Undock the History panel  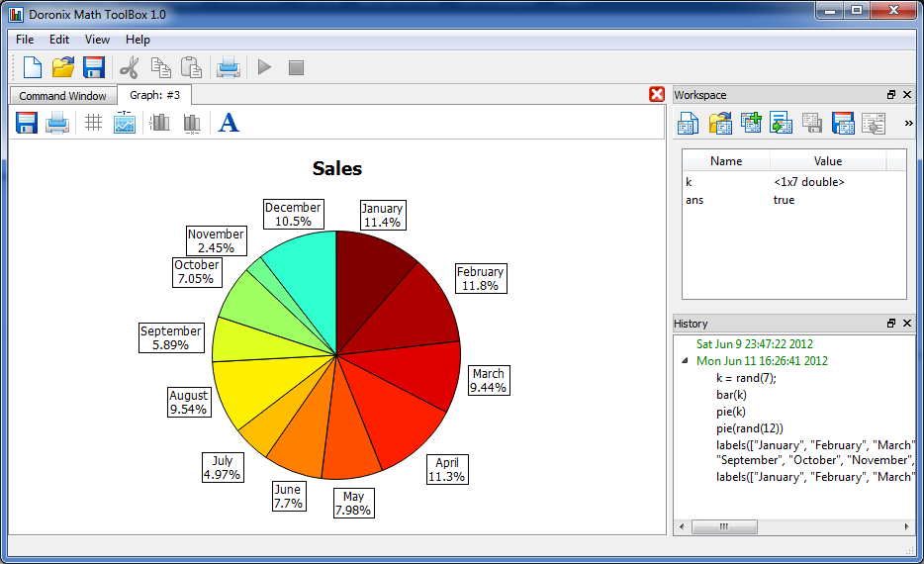[891, 323]
